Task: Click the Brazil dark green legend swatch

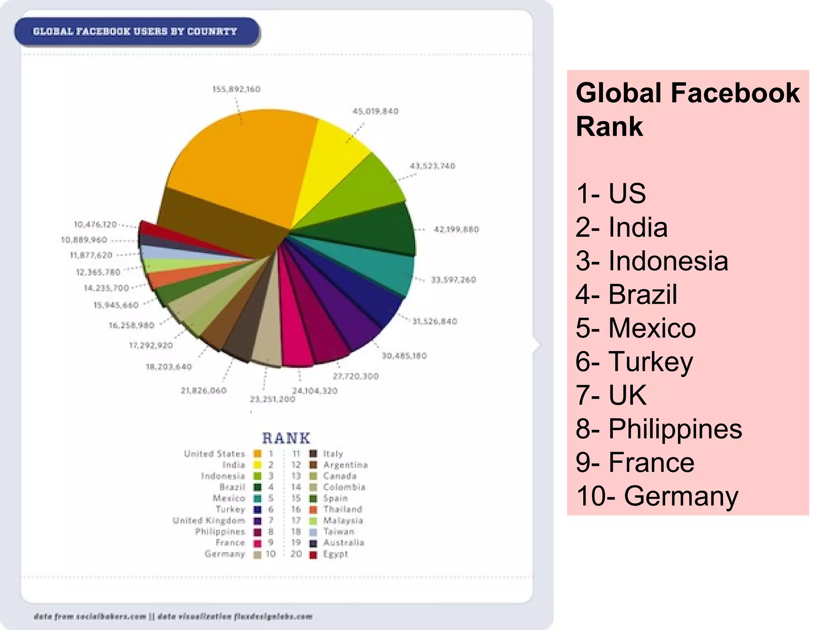Action: (257, 487)
